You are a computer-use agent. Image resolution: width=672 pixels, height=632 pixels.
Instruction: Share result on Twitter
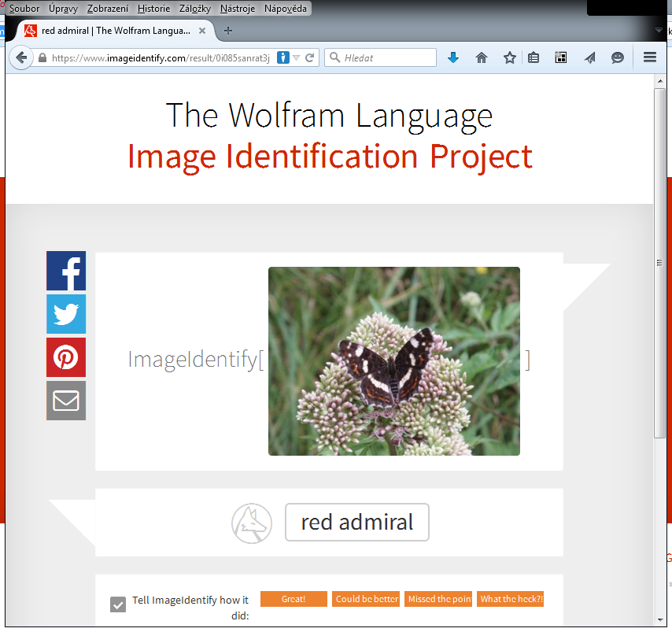pyautogui.click(x=66, y=314)
